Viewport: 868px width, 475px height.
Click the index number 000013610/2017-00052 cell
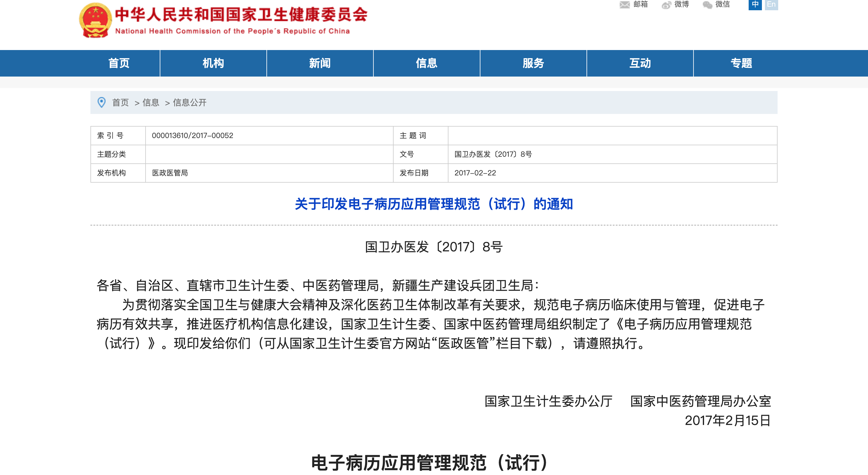point(192,135)
